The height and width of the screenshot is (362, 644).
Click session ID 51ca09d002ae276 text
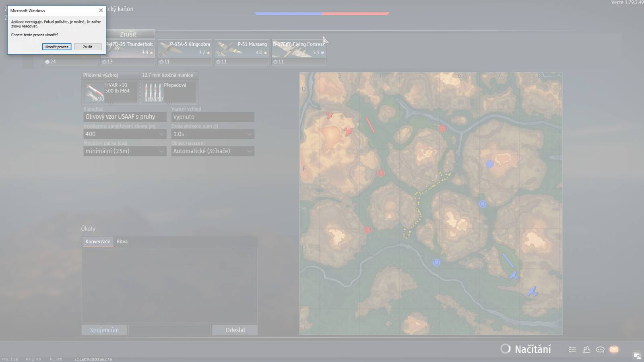[93, 359]
